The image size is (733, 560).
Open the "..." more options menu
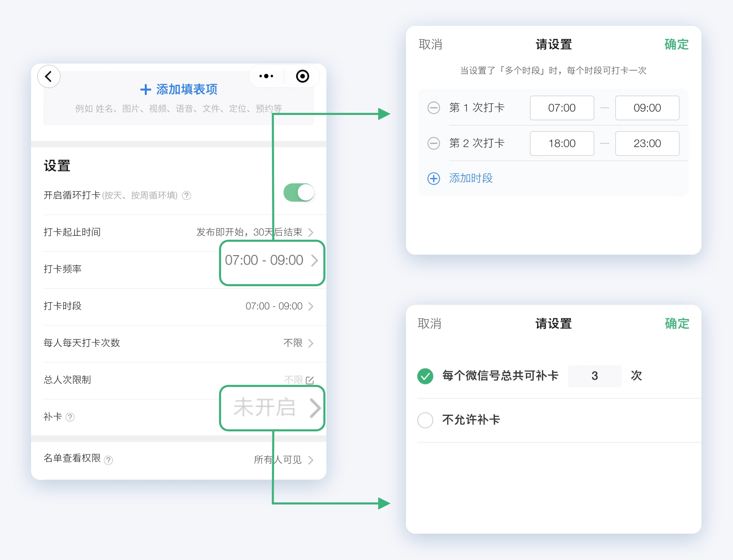coord(265,76)
